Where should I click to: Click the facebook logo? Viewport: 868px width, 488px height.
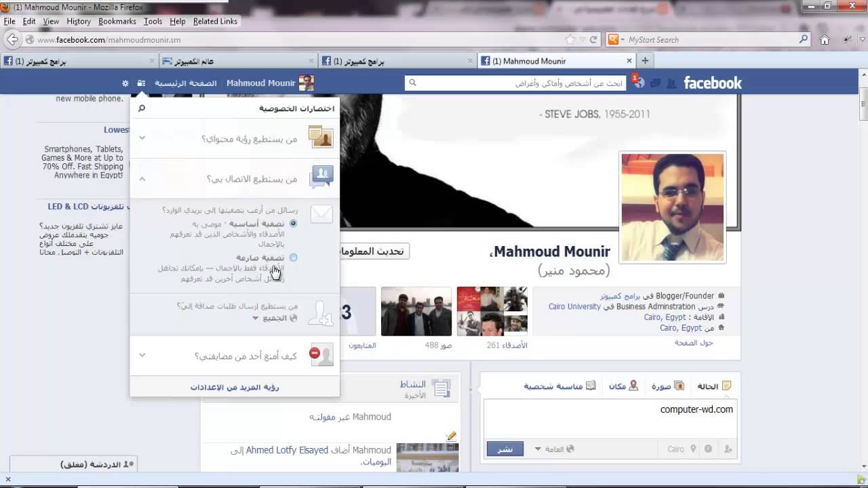(x=713, y=83)
